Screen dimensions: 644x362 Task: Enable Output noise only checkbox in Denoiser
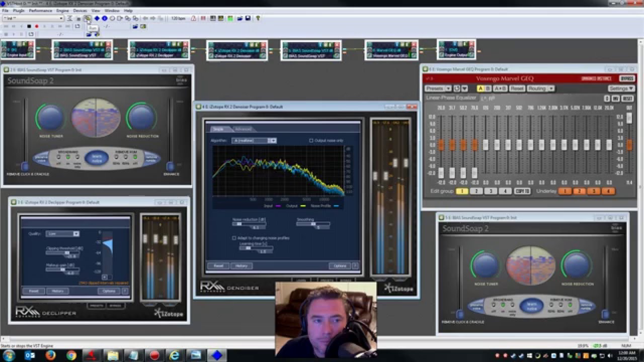tap(311, 140)
